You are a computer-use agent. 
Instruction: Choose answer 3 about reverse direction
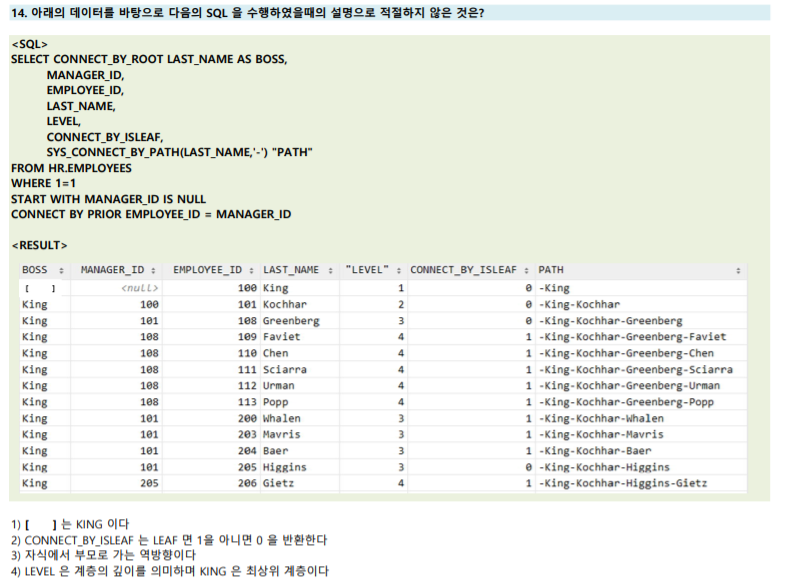tap(103, 555)
